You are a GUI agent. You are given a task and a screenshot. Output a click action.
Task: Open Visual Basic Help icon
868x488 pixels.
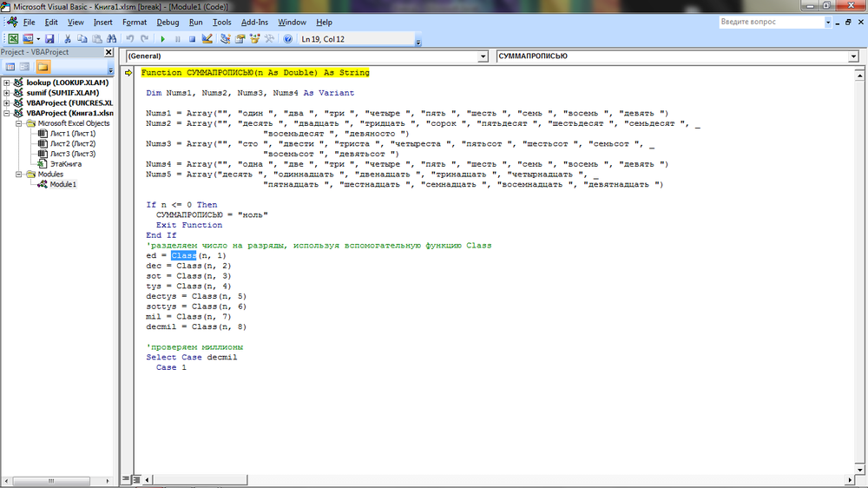coord(287,39)
